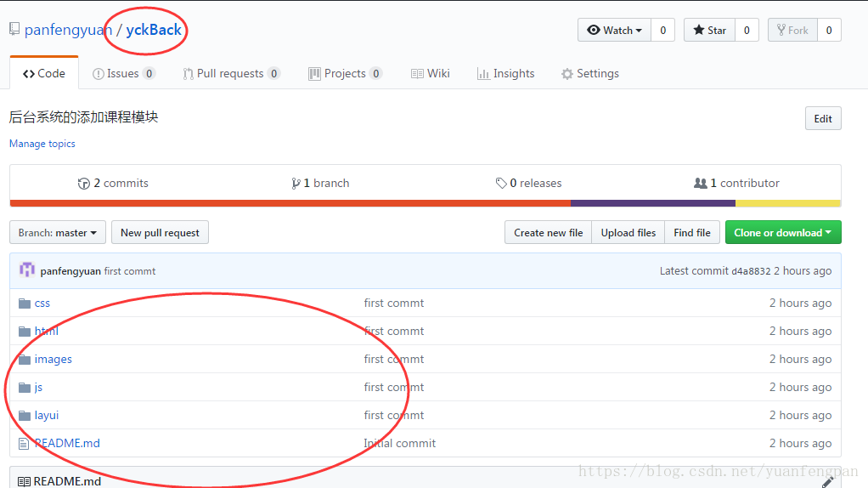Open the html folder
This screenshot has width=868, height=488.
tap(47, 331)
